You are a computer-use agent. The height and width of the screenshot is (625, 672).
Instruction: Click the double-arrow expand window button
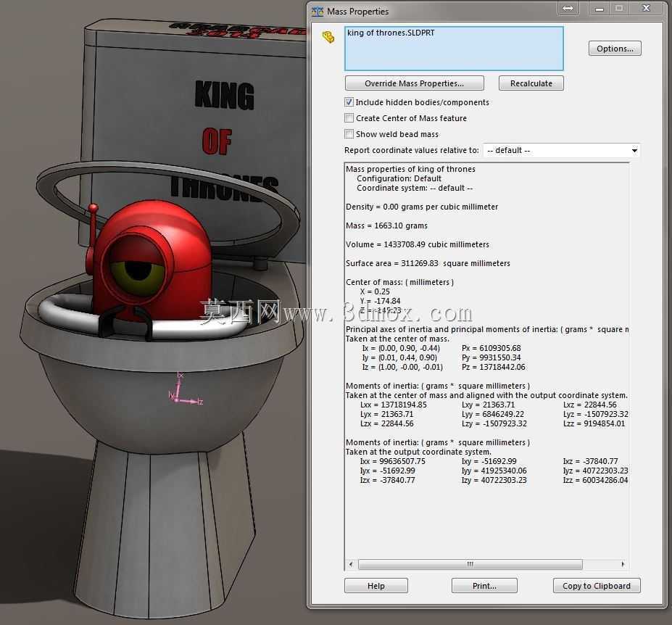coord(568,8)
